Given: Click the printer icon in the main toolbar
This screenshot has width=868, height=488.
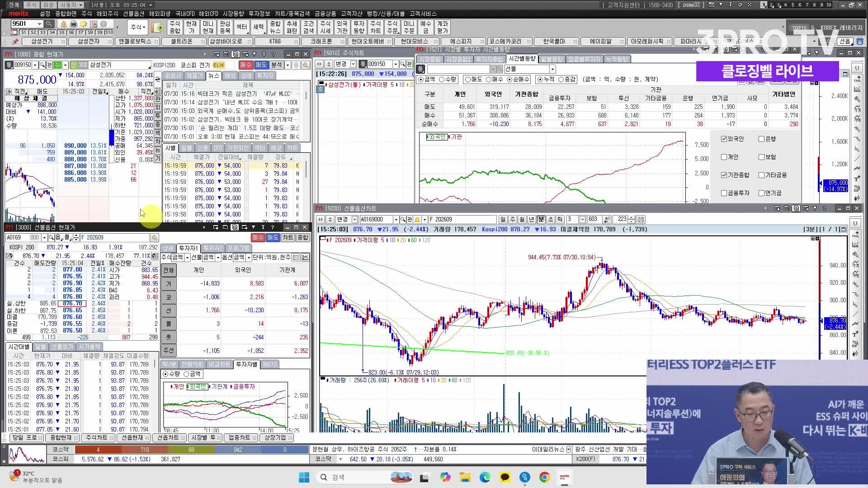Looking at the screenshot, I should click(x=73, y=24).
